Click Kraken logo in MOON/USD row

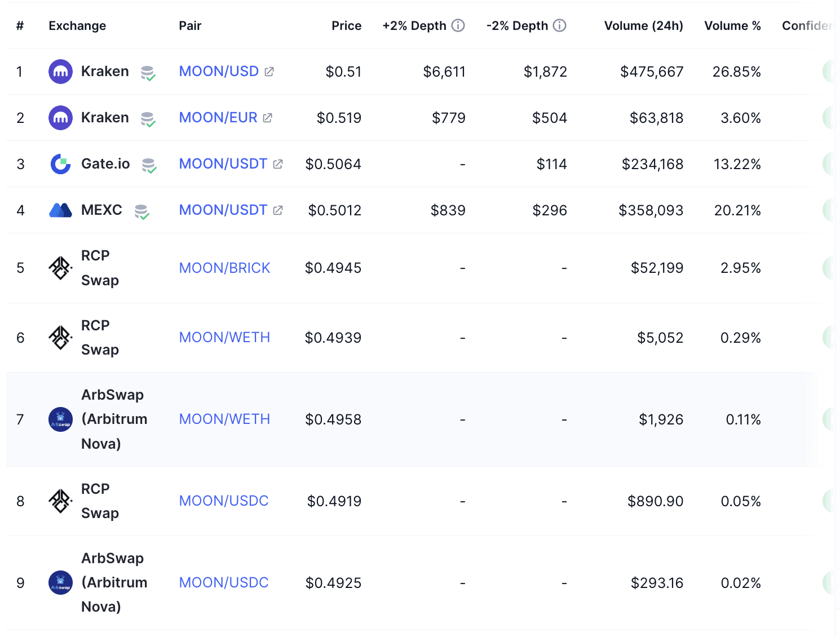tap(60, 72)
